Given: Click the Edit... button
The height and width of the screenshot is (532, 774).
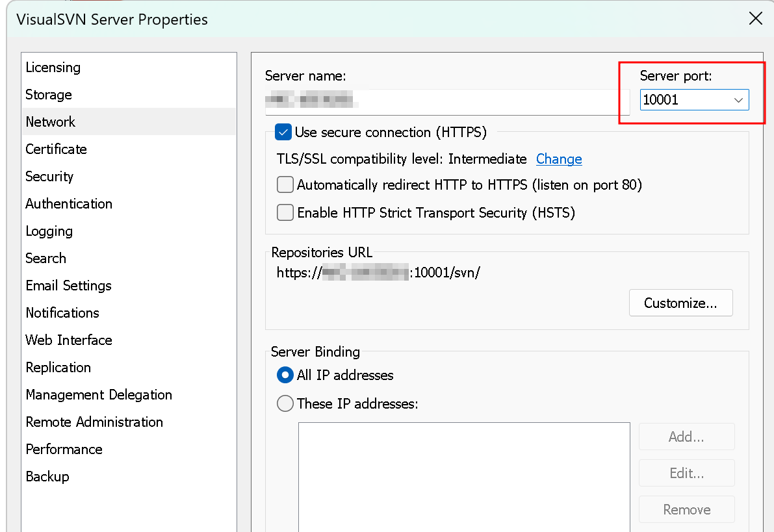Looking at the screenshot, I should (687, 474).
